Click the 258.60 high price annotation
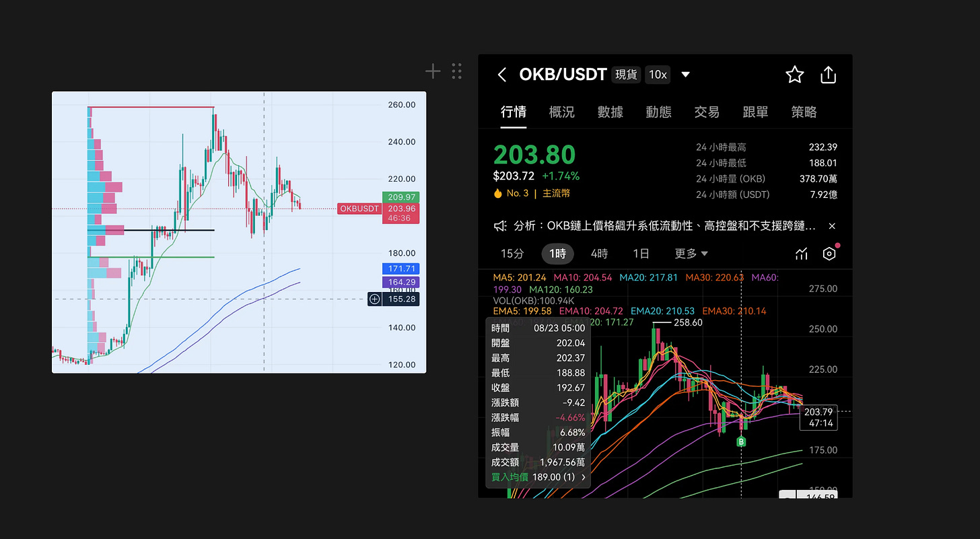The width and height of the screenshot is (980, 539). click(x=688, y=323)
